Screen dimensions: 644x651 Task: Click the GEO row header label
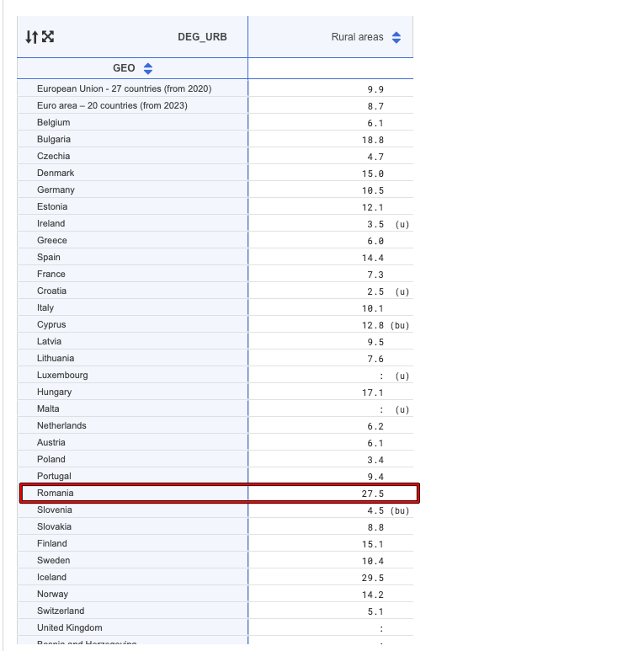point(124,68)
